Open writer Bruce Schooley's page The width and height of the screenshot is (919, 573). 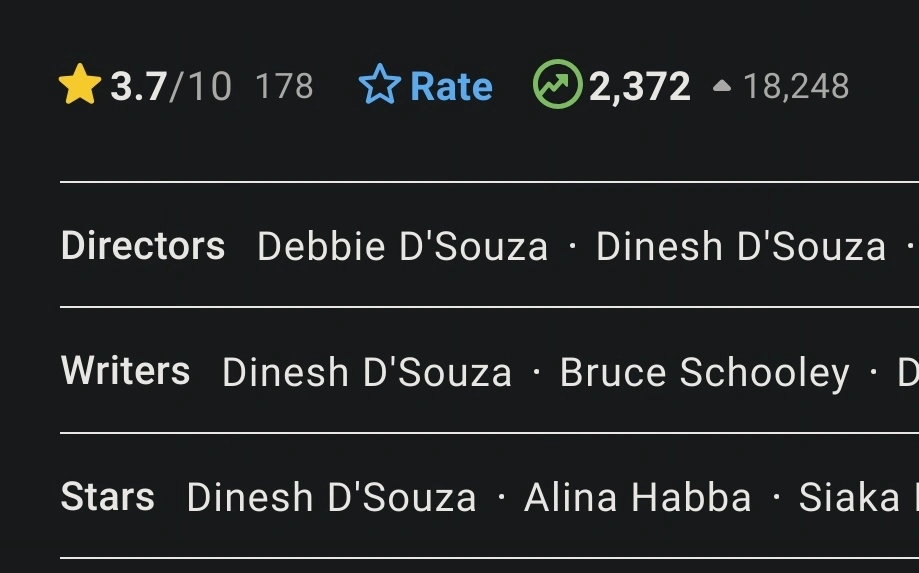(x=704, y=373)
